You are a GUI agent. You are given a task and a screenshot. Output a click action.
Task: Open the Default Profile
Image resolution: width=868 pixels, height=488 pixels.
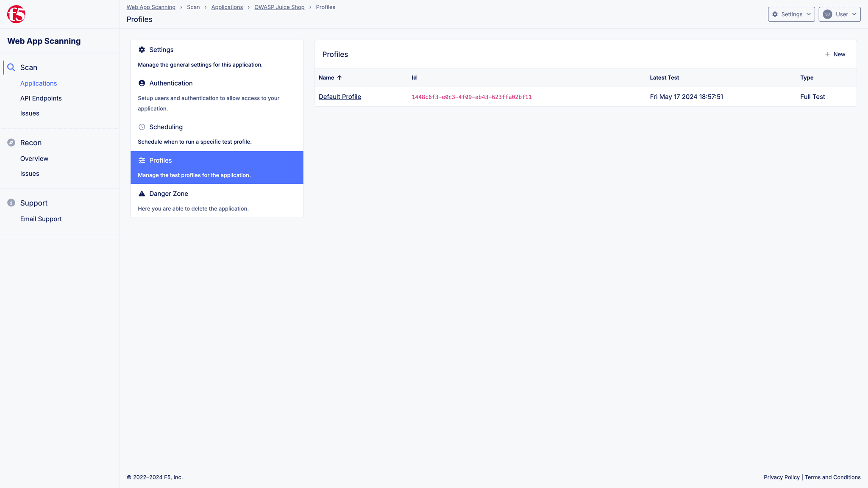tap(339, 97)
